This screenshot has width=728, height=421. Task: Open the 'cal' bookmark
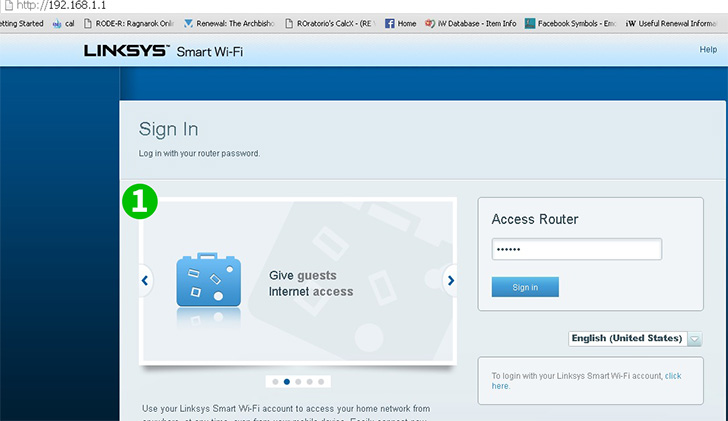[64, 23]
